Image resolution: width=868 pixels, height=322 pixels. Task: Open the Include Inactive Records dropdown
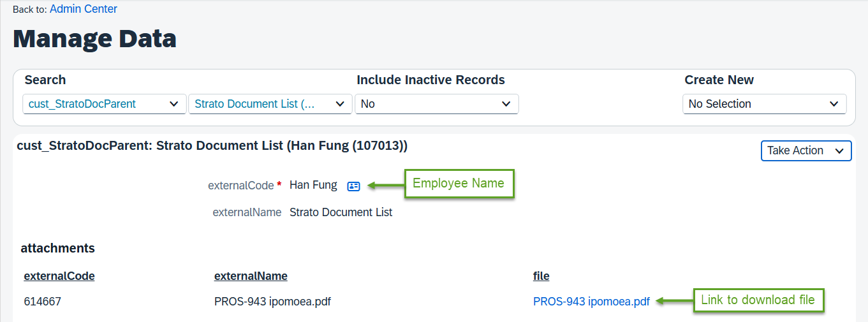(x=436, y=104)
